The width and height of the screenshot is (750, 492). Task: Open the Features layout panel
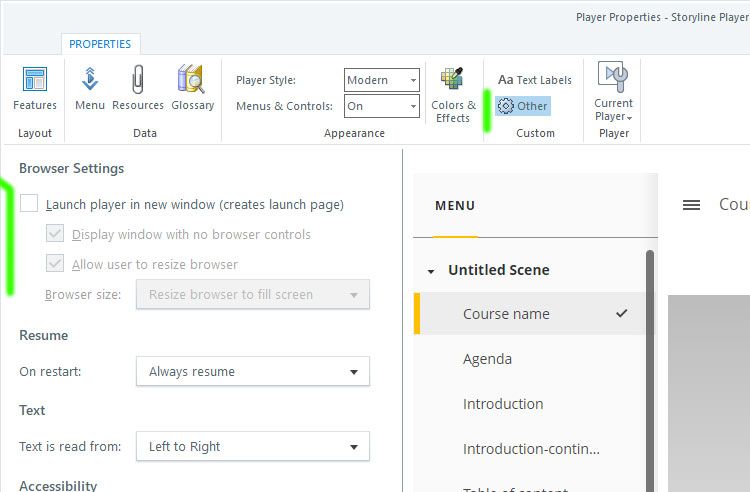coord(35,88)
